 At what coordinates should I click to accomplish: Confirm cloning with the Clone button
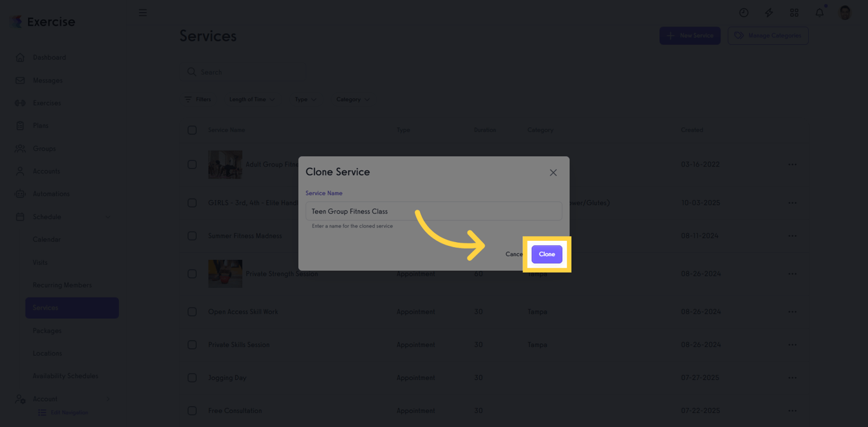click(546, 254)
